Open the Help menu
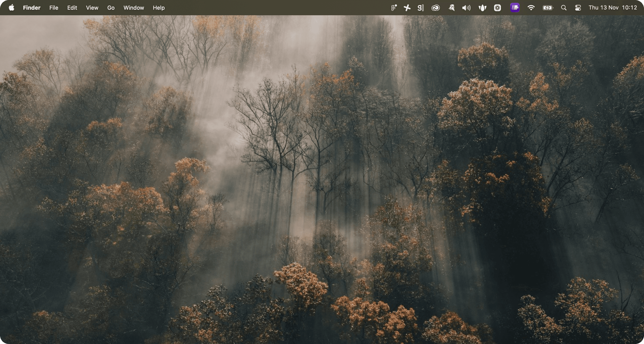This screenshot has height=344, width=644. (159, 8)
